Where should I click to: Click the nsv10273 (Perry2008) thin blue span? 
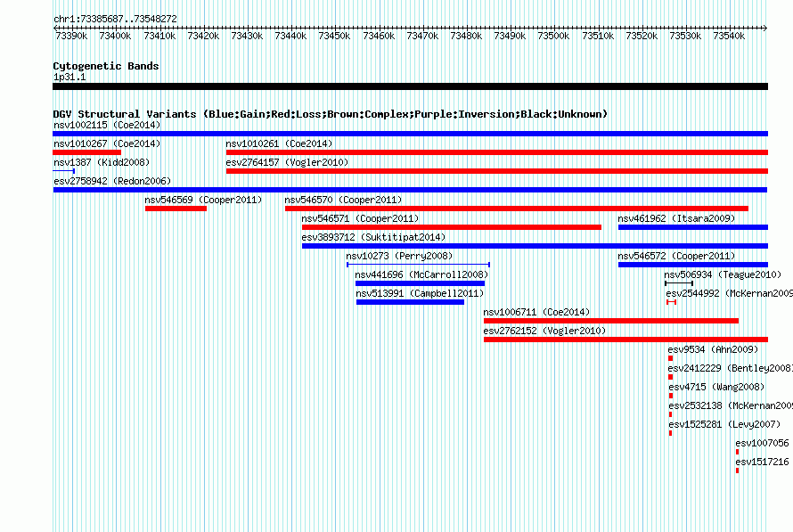coord(418,265)
